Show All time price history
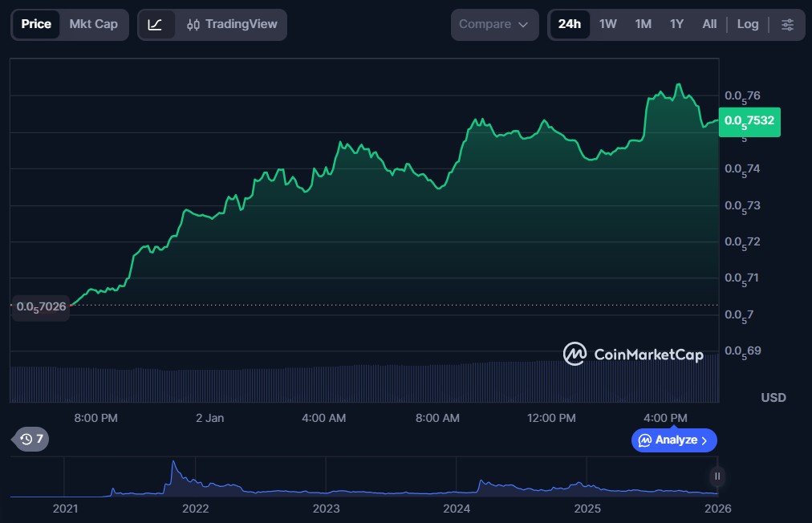The width and height of the screenshot is (812, 523). (x=709, y=24)
